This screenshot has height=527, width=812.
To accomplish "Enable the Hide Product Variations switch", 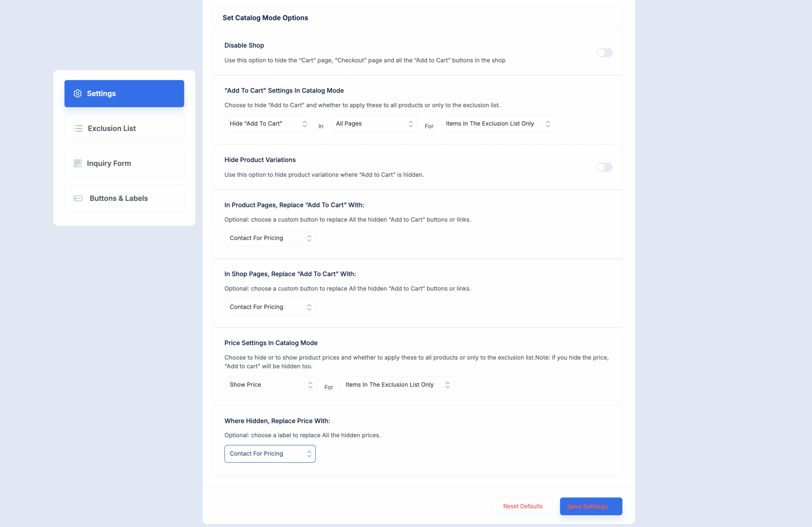I will point(604,167).
